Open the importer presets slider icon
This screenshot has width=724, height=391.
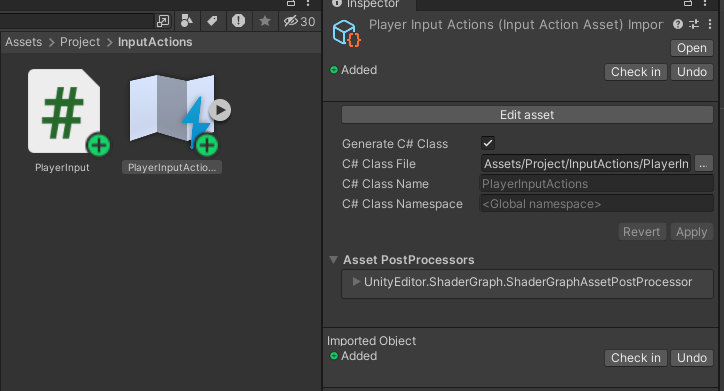694,24
